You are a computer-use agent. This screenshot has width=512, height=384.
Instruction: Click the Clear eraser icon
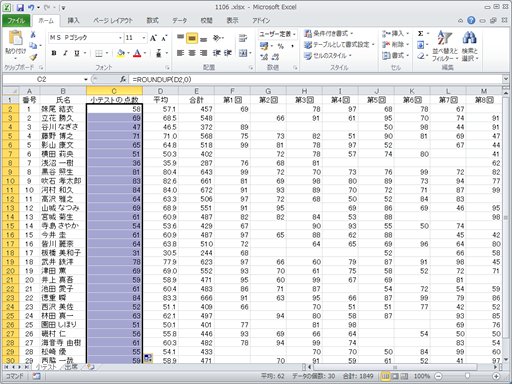(421, 56)
